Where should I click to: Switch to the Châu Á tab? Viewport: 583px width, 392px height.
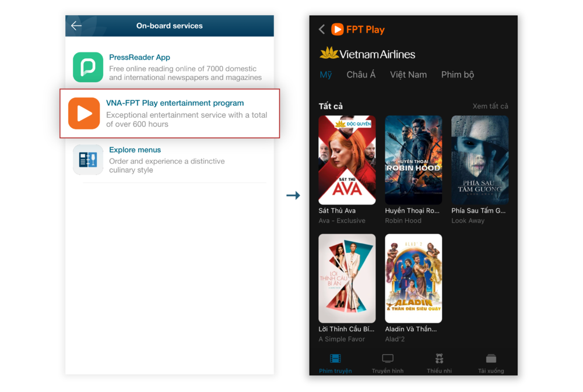pyautogui.click(x=361, y=75)
